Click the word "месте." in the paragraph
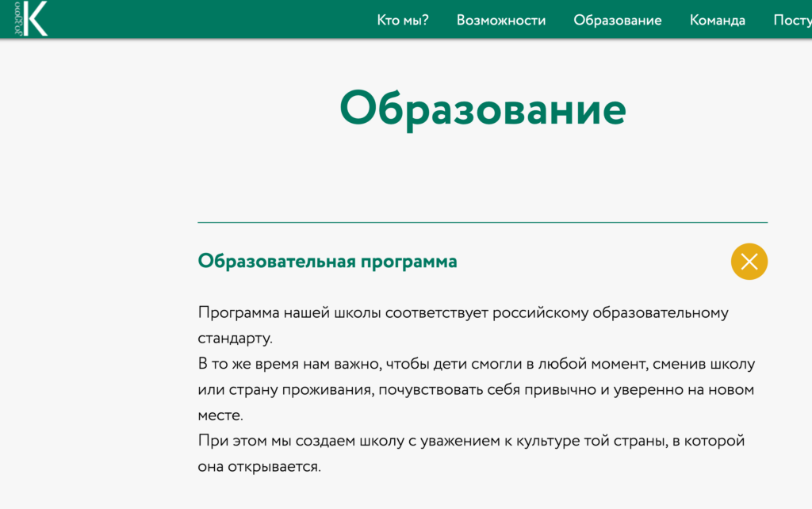The image size is (812, 509). point(220,415)
